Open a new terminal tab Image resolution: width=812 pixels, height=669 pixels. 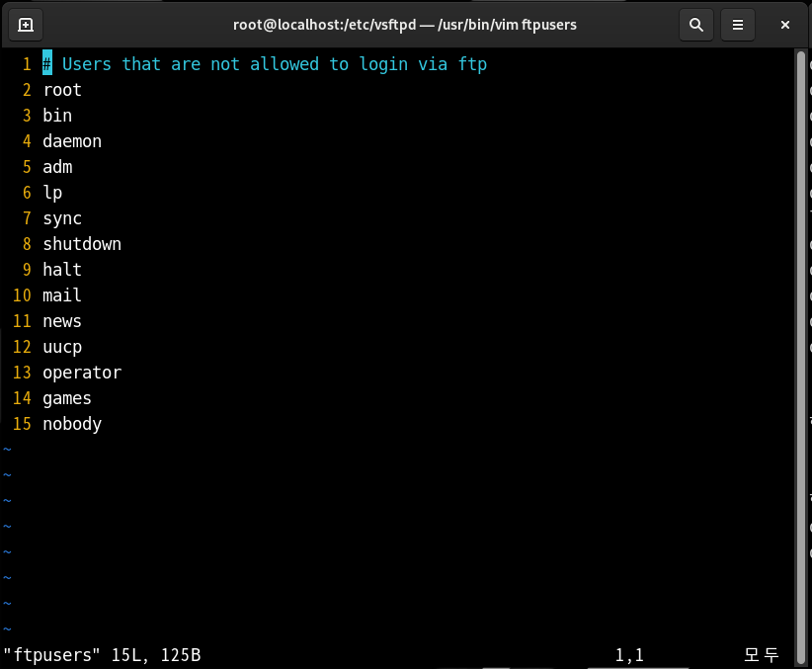pyautogui.click(x=26, y=25)
